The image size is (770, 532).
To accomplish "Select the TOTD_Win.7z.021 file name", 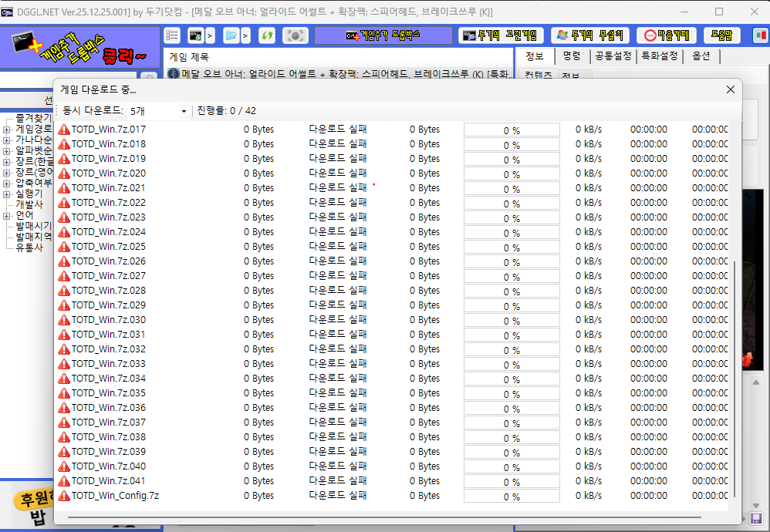I will tap(109, 188).
